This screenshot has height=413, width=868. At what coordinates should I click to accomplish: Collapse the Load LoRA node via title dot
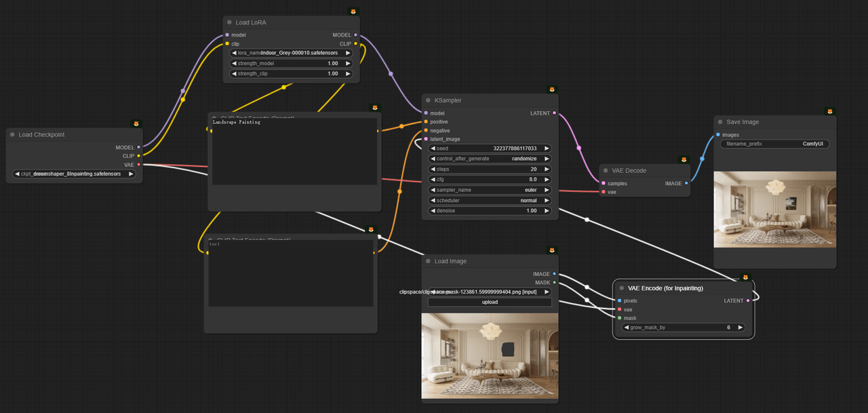click(230, 22)
